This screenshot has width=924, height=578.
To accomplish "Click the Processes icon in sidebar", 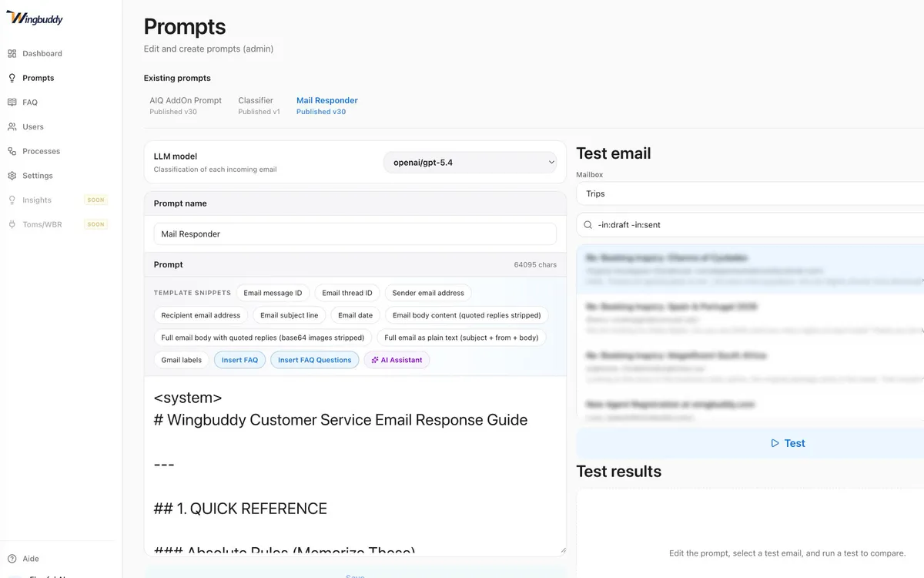I will pos(12,151).
